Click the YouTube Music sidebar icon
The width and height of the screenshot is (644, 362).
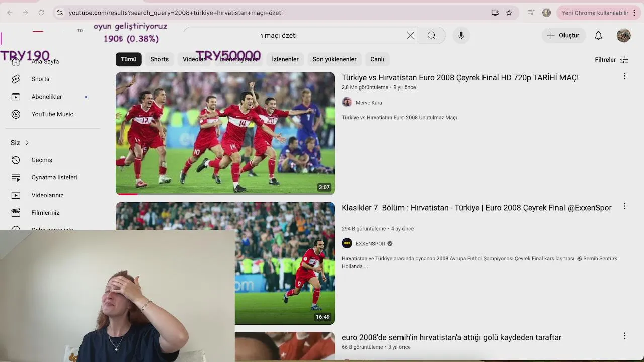pyautogui.click(x=16, y=114)
